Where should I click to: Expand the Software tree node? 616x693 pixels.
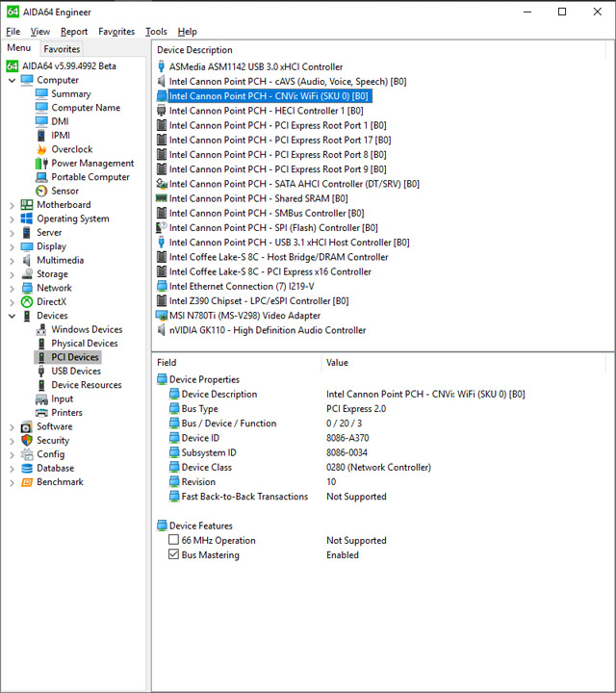point(12,427)
